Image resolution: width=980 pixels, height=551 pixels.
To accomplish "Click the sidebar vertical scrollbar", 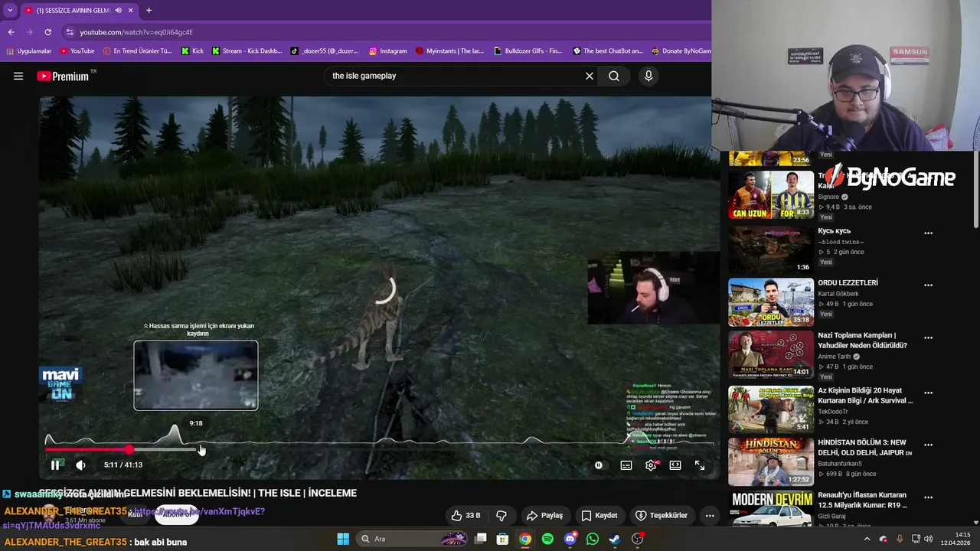I will (x=976, y=191).
